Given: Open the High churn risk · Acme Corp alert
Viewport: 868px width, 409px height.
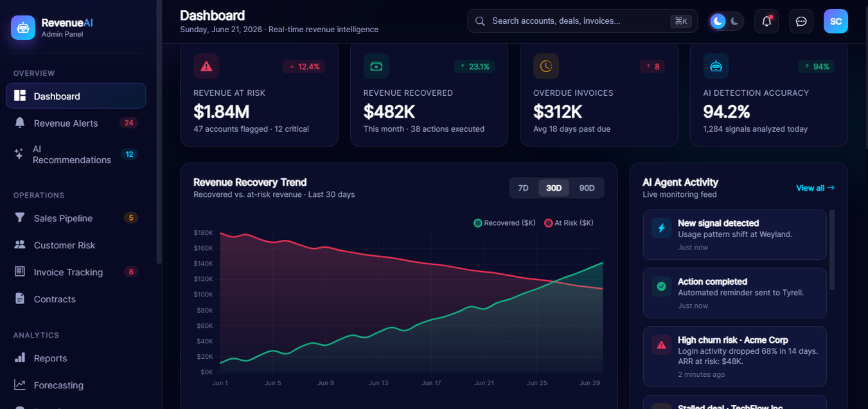Looking at the screenshot, I should [x=734, y=356].
